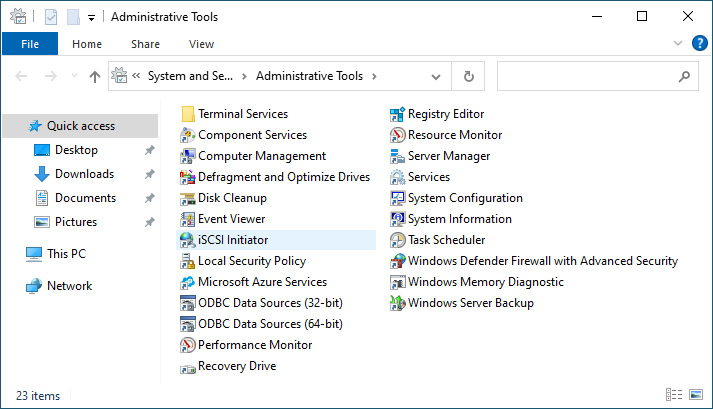Click the iSCSI Initiator icon
Screen dimensions: 713x409
(x=188, y=240)
